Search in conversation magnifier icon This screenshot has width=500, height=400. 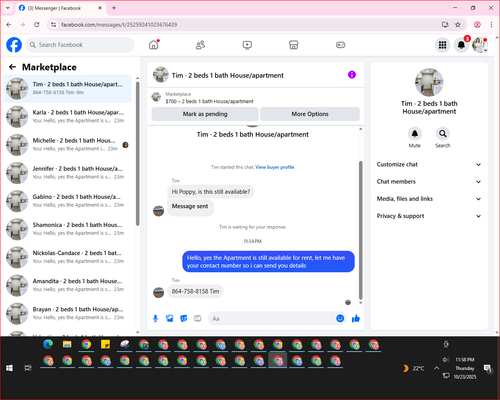(x=443, y=134)
